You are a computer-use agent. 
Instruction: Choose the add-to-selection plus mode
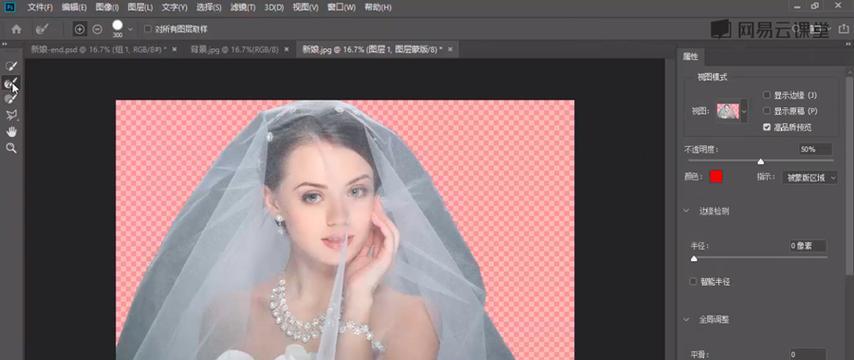click(80, 29)
